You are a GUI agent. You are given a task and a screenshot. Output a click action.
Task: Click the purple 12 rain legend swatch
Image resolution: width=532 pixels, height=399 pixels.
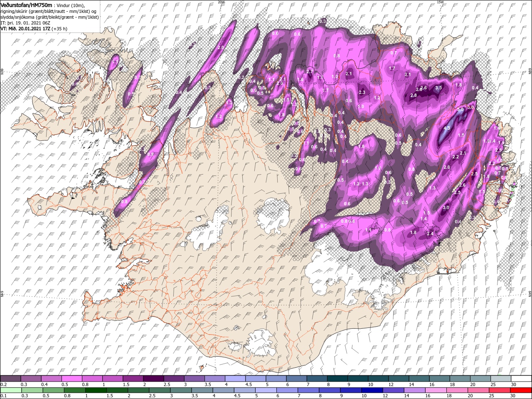[x=394, y=391]
